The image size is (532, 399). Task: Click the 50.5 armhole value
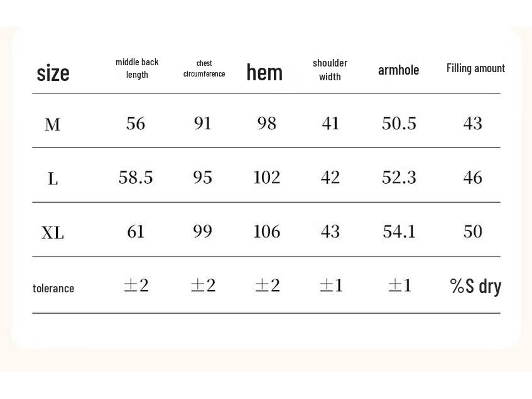(x=399, y=124)
